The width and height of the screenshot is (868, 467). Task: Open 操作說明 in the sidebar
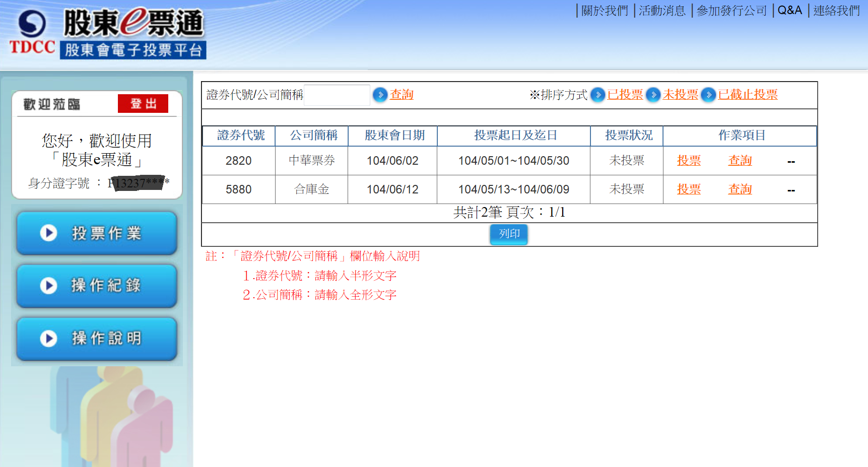pyautogui.click(x=97, y=339)
